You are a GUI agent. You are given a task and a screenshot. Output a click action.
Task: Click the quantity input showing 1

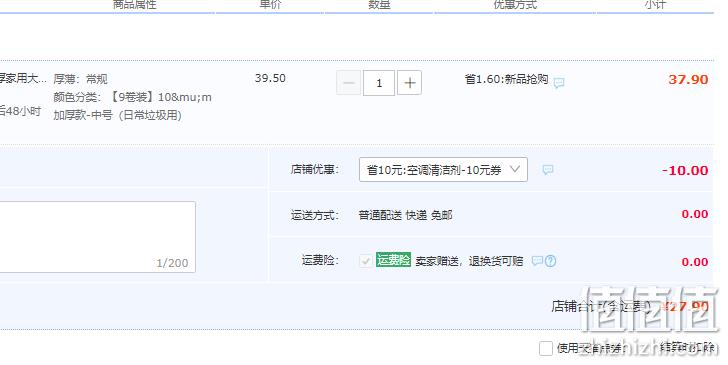(379, 83)
